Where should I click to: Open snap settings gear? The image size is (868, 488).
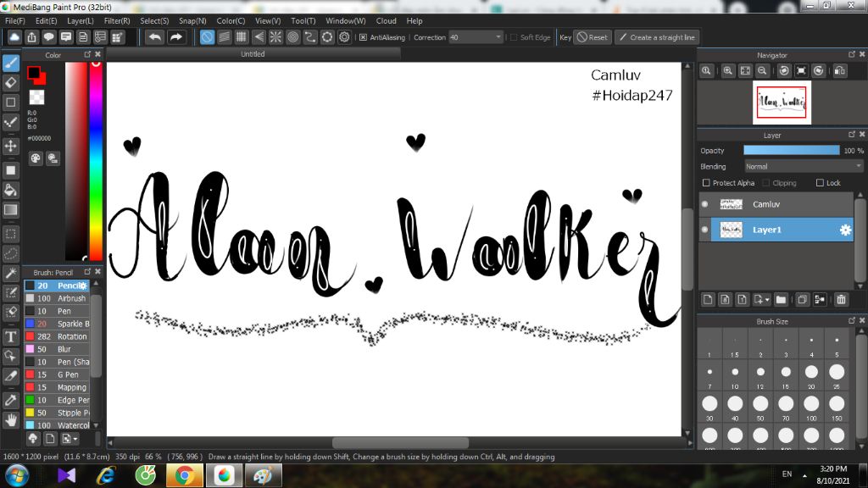[344, 37]
